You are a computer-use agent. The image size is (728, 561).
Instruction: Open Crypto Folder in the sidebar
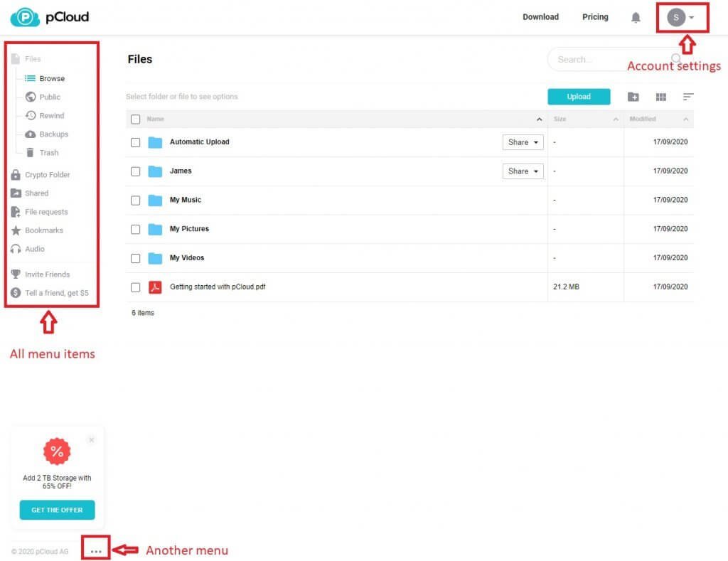48,175
